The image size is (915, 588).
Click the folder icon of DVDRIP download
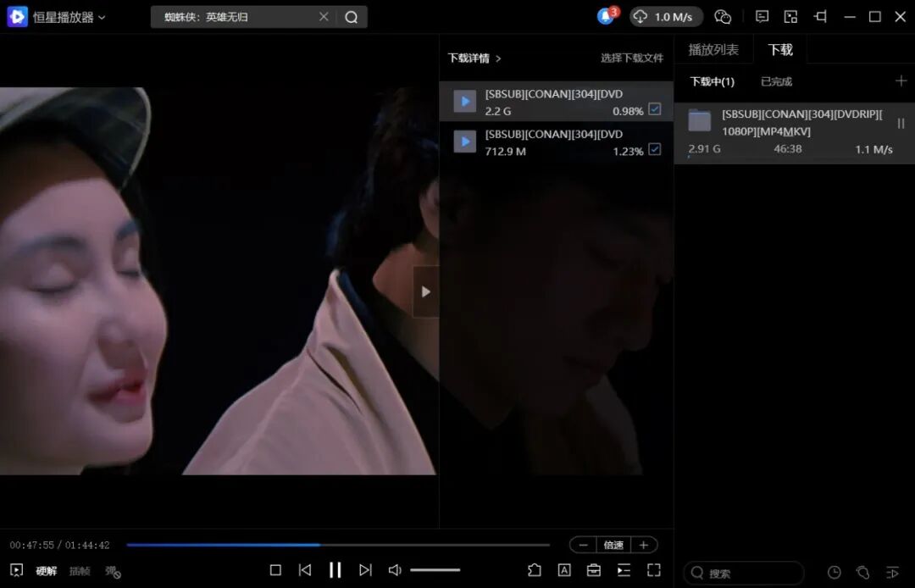pos(699,121)
